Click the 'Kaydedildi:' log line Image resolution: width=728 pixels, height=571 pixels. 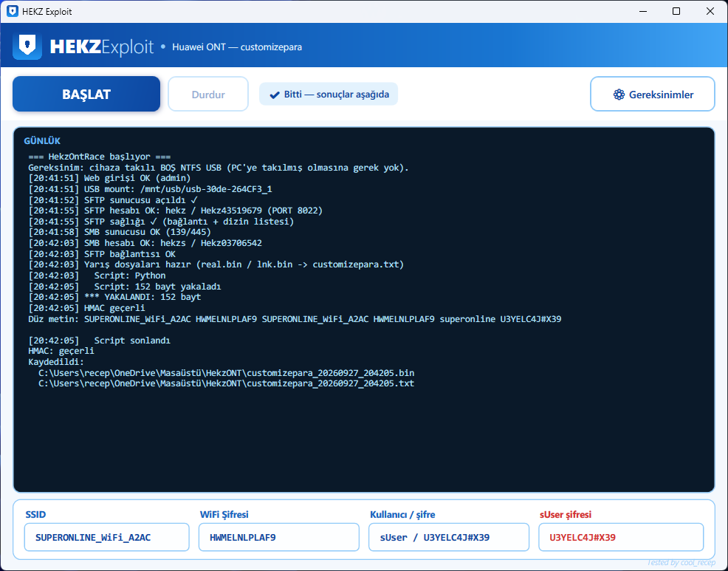[x=56, y=362]
